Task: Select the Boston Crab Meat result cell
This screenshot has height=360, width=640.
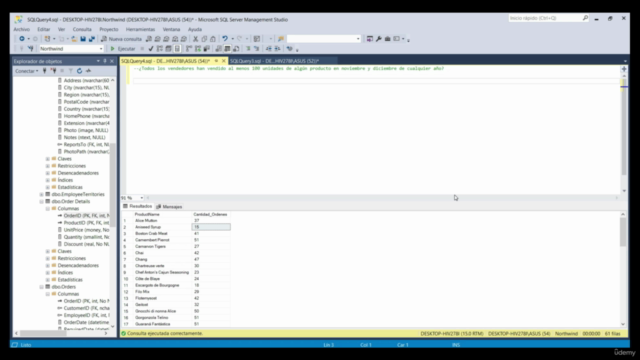Action: 162,234
